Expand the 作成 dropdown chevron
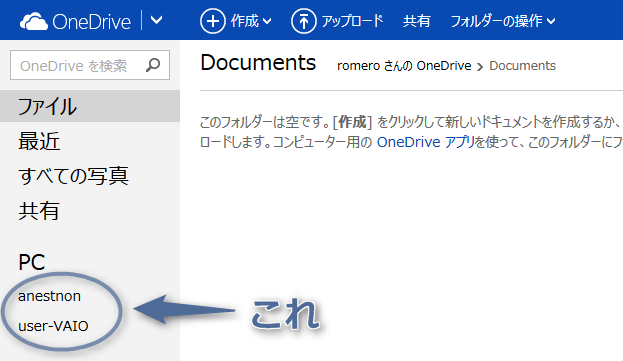The height and width of the screenshot is (361, 623). 267,21
